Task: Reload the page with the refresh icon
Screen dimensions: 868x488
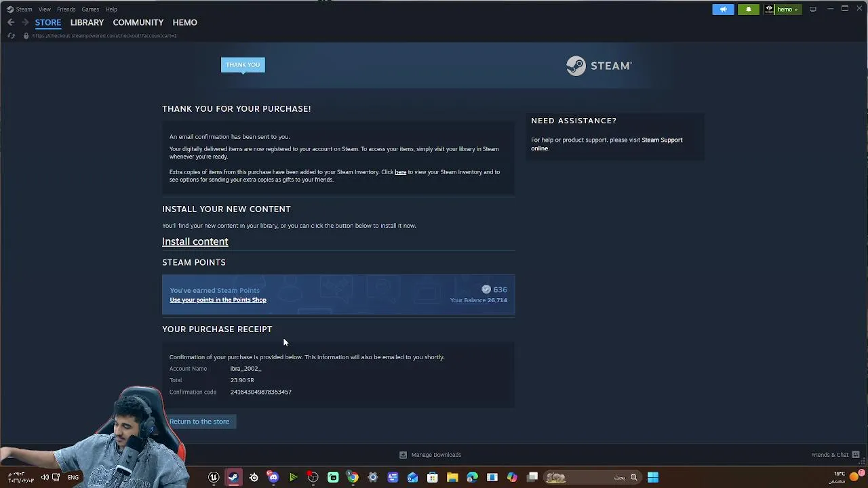Action: (x=11, y=35)
